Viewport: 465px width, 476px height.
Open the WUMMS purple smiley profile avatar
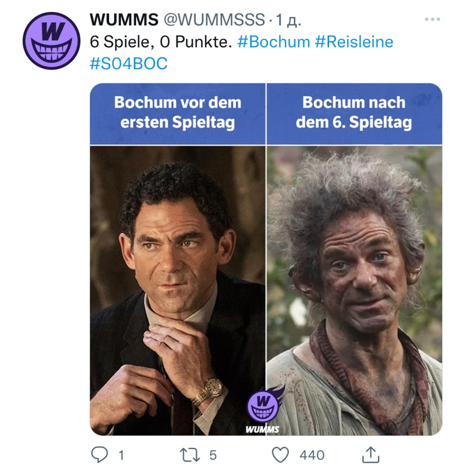51,41
